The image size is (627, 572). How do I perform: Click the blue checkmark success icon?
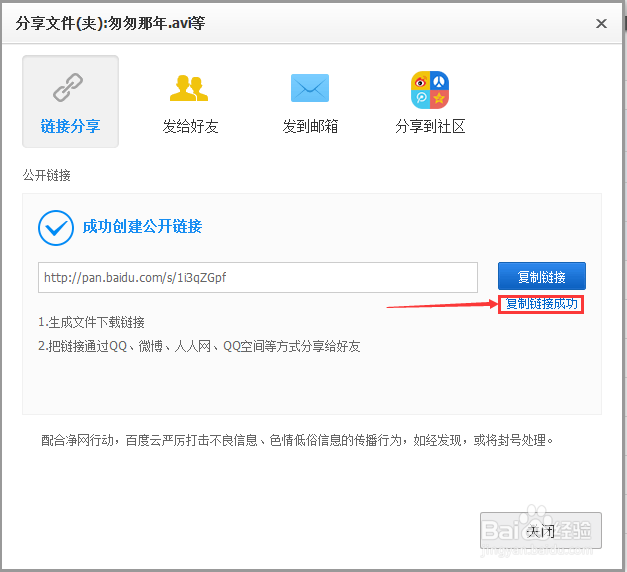tap(56, 228)
